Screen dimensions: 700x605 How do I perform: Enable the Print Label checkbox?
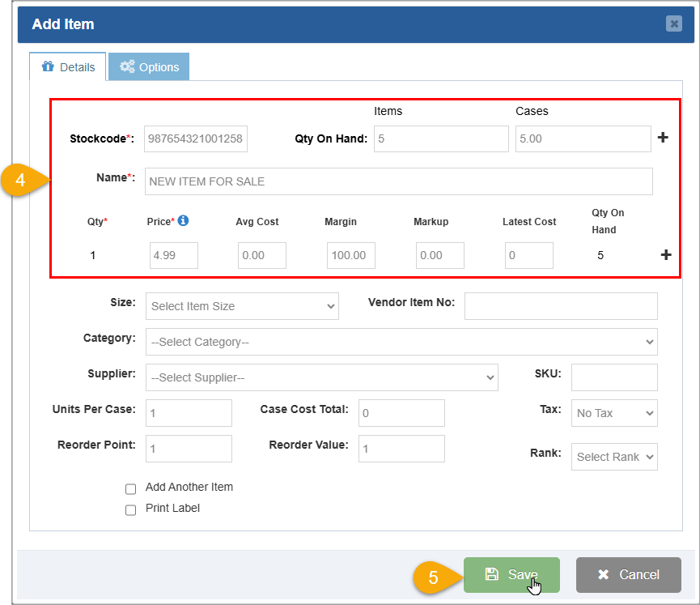131,510
